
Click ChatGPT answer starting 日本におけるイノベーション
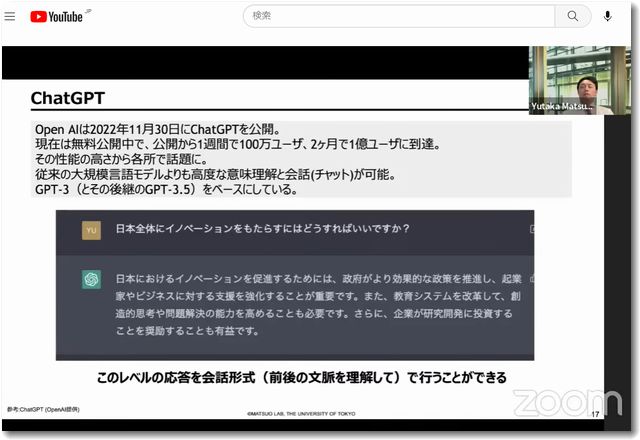(318, 304)
